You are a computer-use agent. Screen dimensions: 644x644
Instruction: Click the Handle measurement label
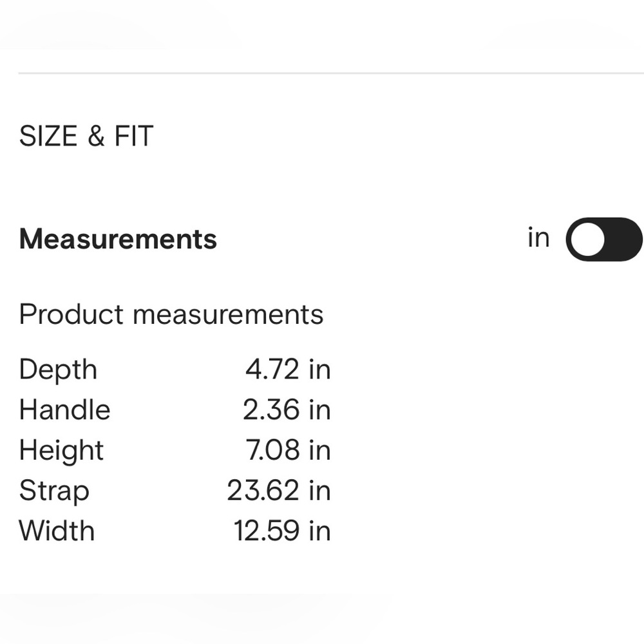[x=64, y=410]
